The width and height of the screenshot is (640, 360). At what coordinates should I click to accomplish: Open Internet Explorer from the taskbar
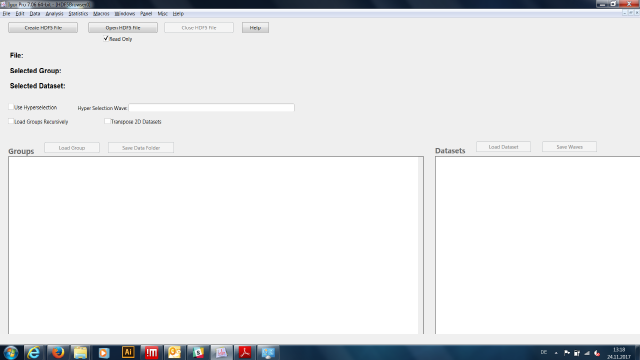tap(33, 352)
